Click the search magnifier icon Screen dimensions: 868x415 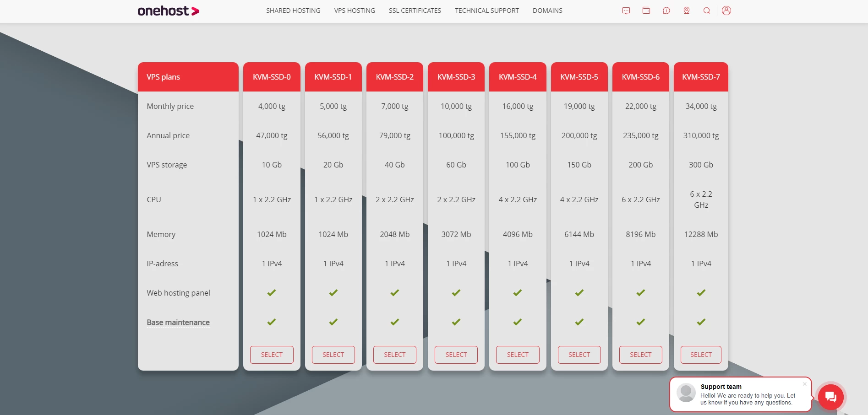[x=707, y=11]
